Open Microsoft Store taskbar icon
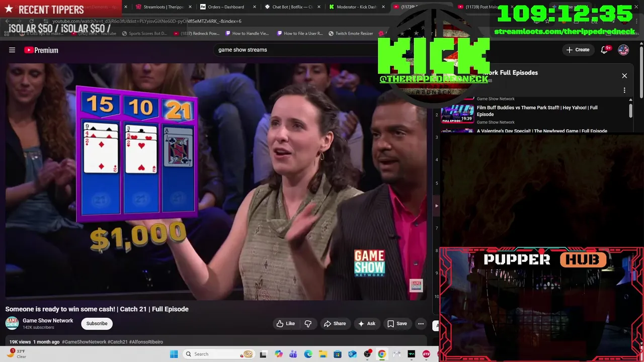Viewport: 644px width, 362px height. pyautogui.click(x=338, y=354)
